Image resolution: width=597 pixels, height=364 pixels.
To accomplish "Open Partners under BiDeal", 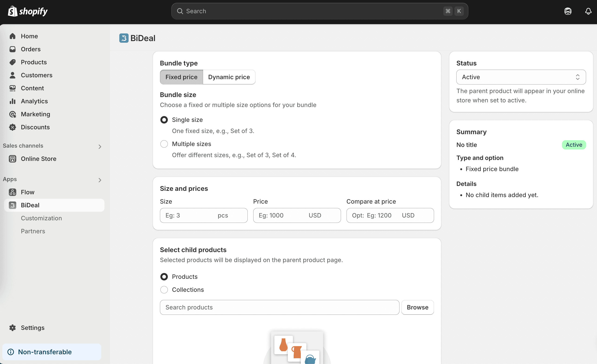I will [x=33, y=231].
